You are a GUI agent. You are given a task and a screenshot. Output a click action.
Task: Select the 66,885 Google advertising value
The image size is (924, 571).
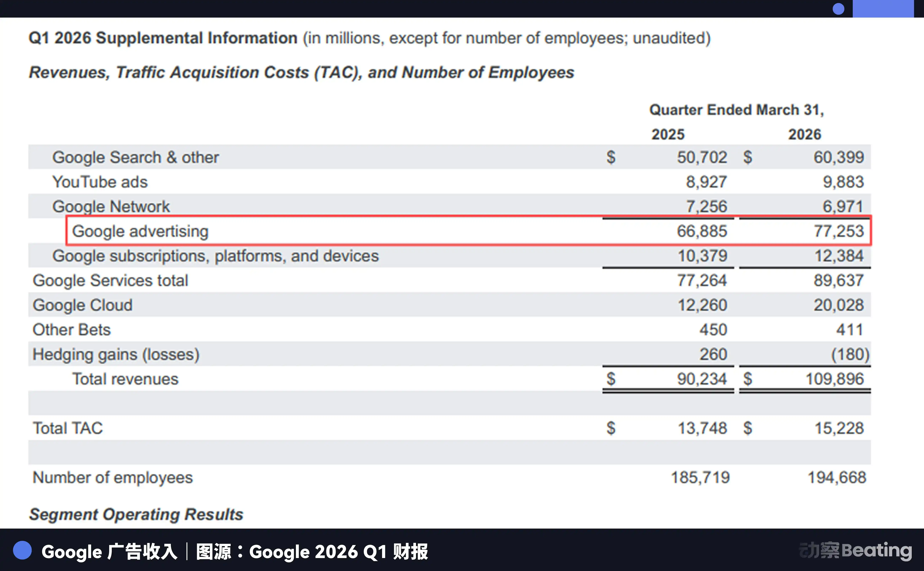pos(702,231)
